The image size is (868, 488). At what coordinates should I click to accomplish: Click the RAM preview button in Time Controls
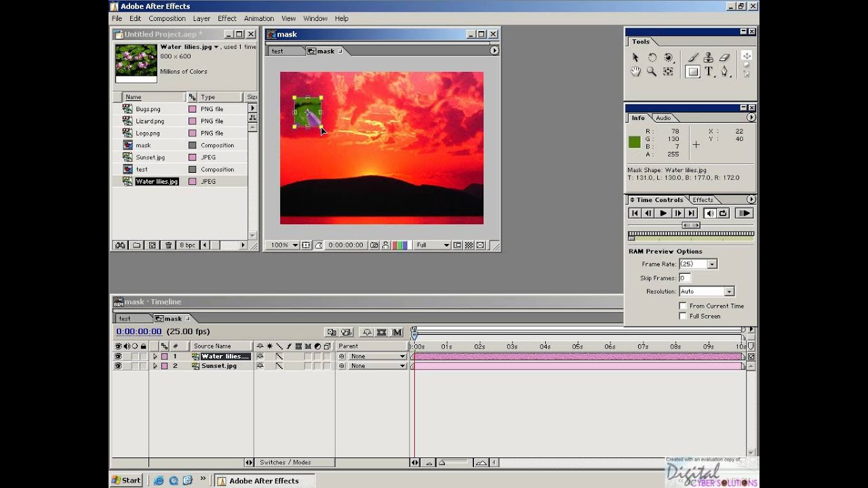pos(745,213)
